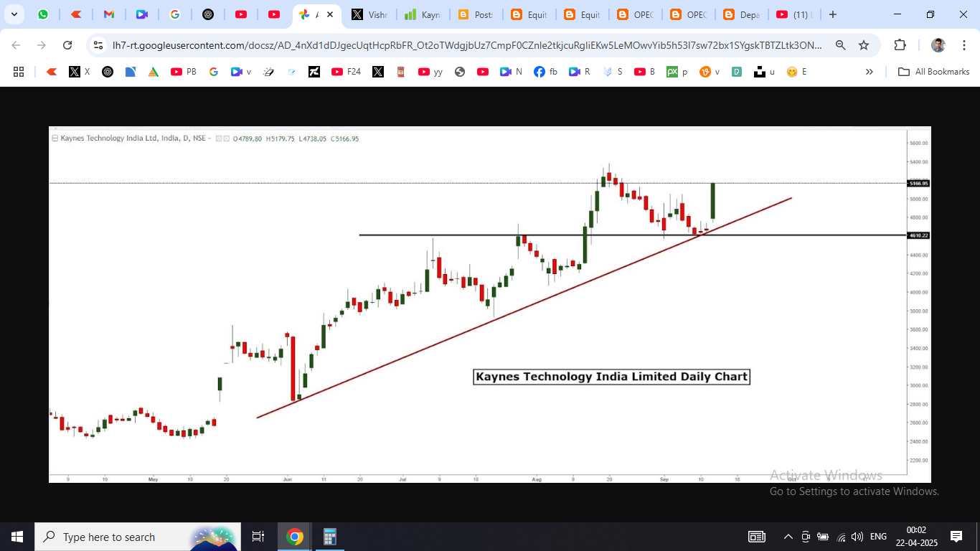Open the 'F24' YouTube bookmark

(347, 72)
